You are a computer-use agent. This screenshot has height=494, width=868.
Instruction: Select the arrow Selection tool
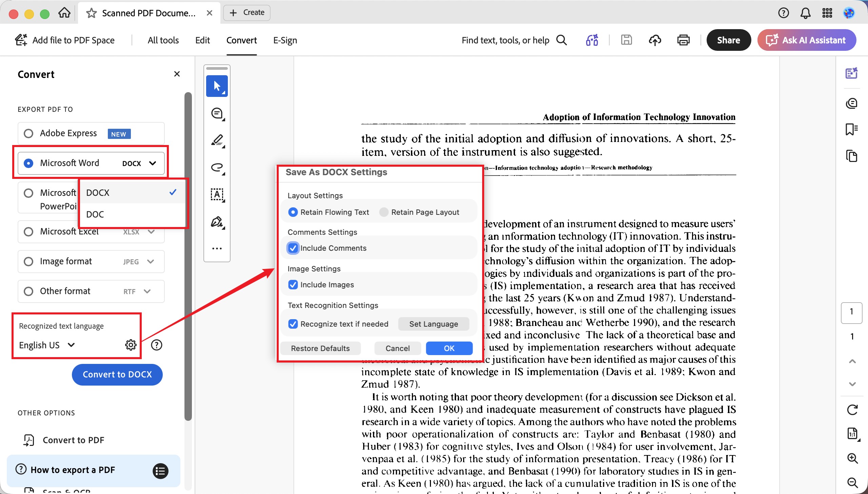[217, 86]
